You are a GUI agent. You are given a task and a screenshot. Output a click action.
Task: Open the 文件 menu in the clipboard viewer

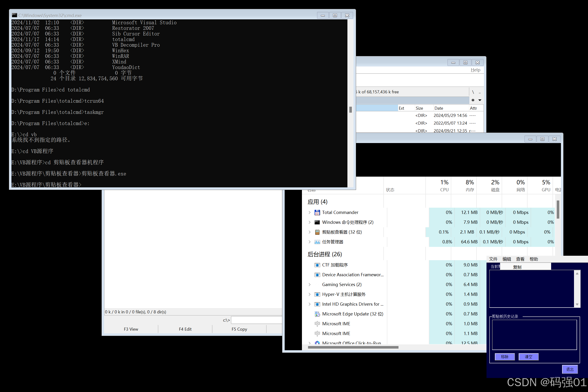(x=493, y=259)
